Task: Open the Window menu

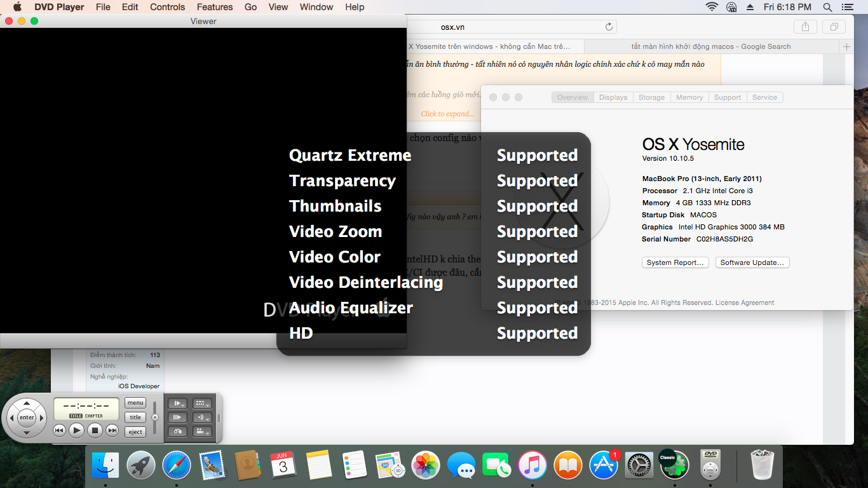Action: [316, 7]
